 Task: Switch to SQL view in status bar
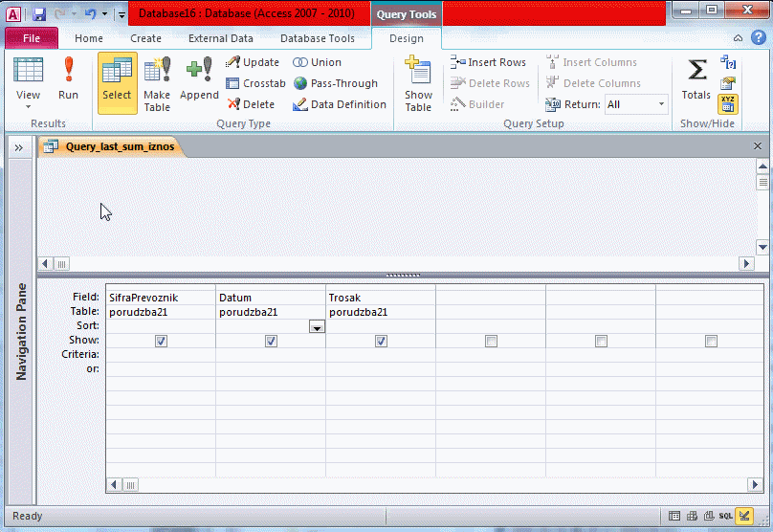726,516
